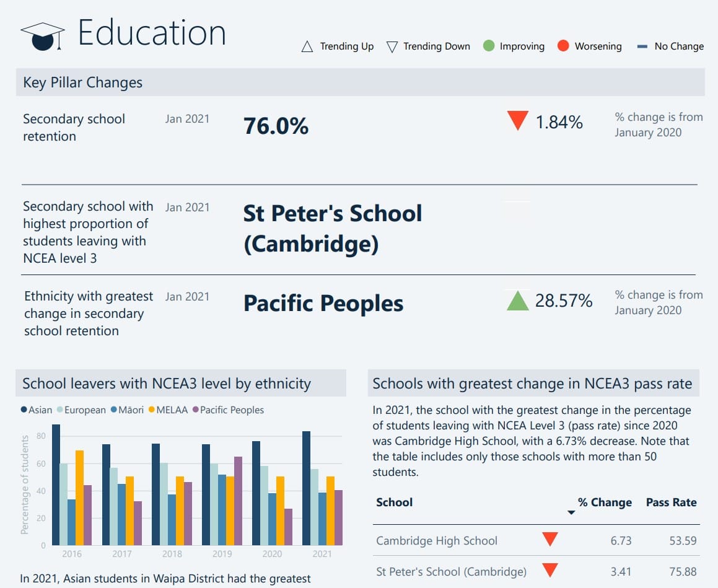The height and width of the screenshot is (588, 718).
Task: Click the graduation cap Education icon
Action: tap(42, 35)
